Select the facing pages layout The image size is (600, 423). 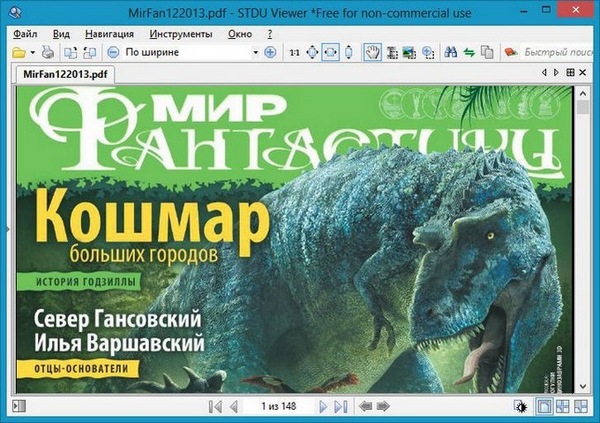tap(562, 407)
